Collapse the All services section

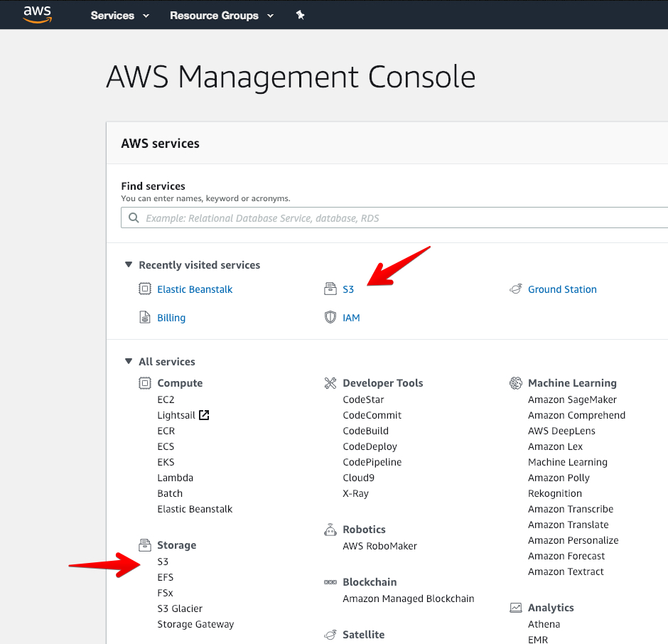[128, 361]
